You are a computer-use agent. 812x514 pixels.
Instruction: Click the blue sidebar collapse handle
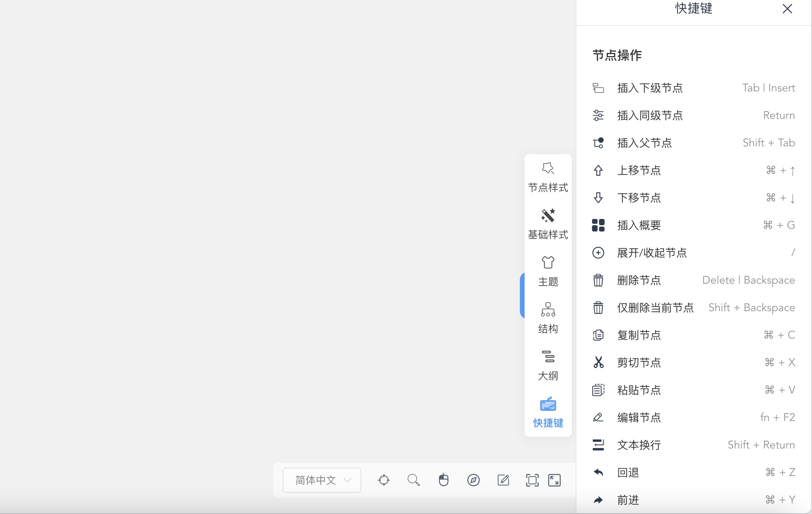coord(522,295)
